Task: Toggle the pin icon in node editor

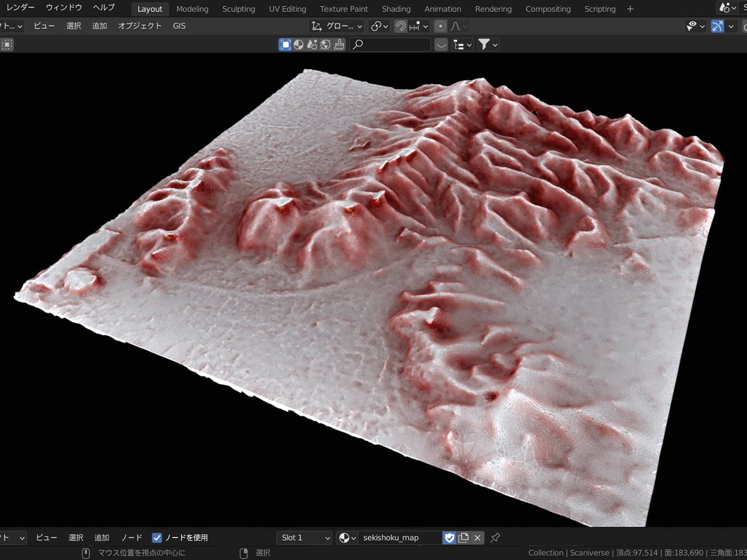Action: [x=496, y=538]
